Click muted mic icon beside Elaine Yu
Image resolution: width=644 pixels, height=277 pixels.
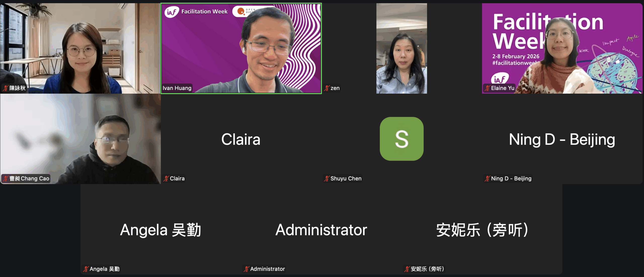487,88
